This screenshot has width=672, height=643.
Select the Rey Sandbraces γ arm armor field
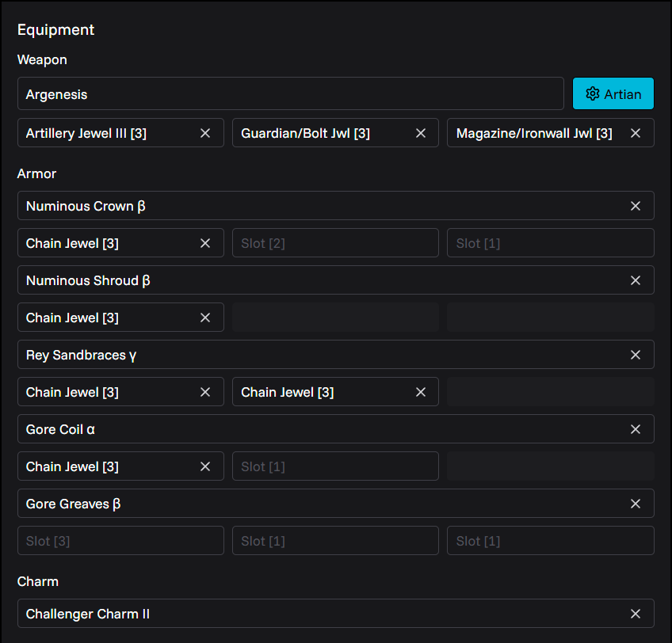[x=335, y=354]
